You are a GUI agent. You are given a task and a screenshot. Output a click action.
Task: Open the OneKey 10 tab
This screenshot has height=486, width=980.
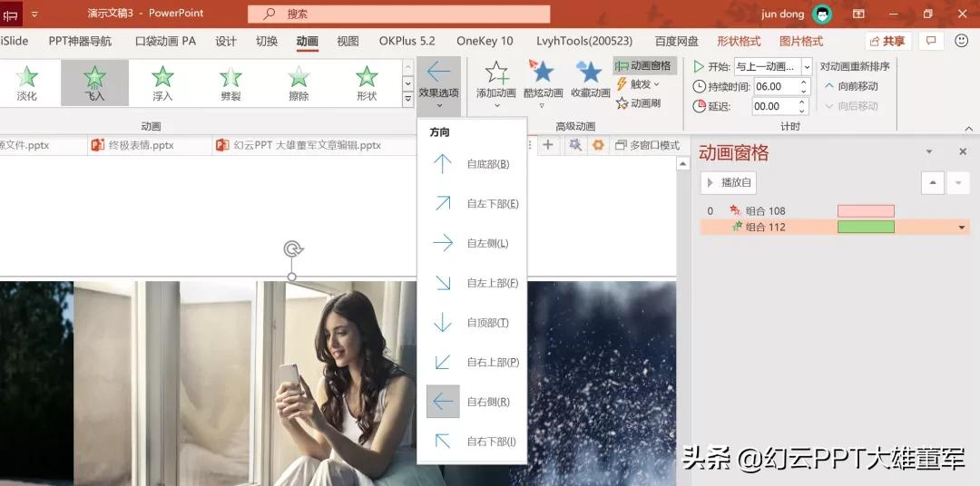pyautogui.click(x=485, y=41)
